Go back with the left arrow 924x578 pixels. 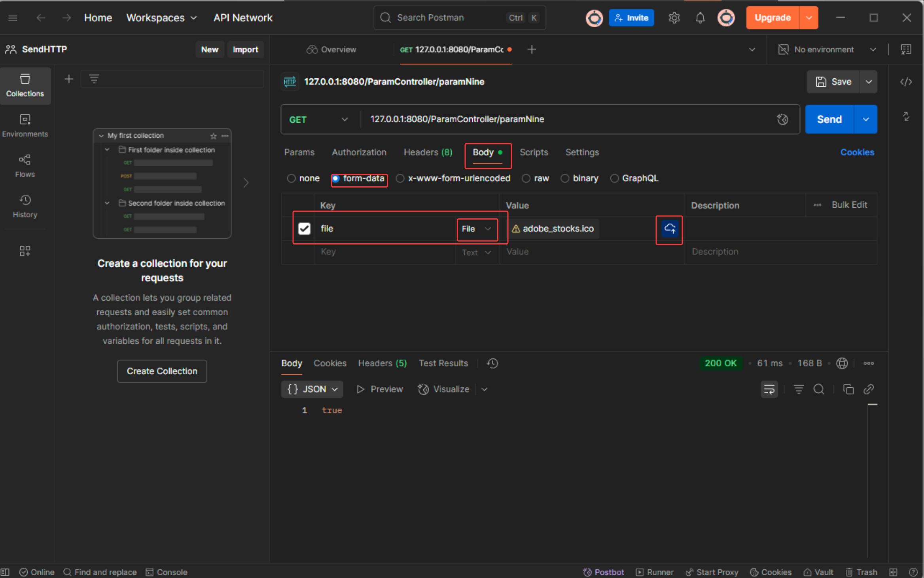(41, 18)
